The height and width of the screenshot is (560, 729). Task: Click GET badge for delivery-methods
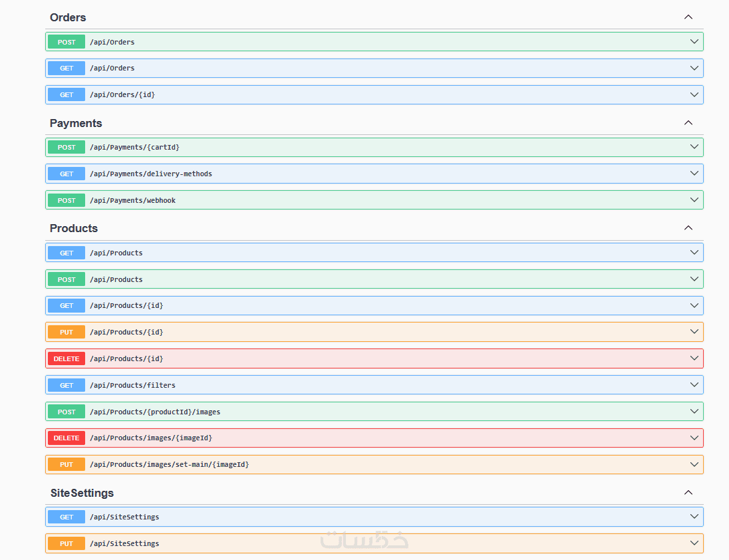pos(67,174)
